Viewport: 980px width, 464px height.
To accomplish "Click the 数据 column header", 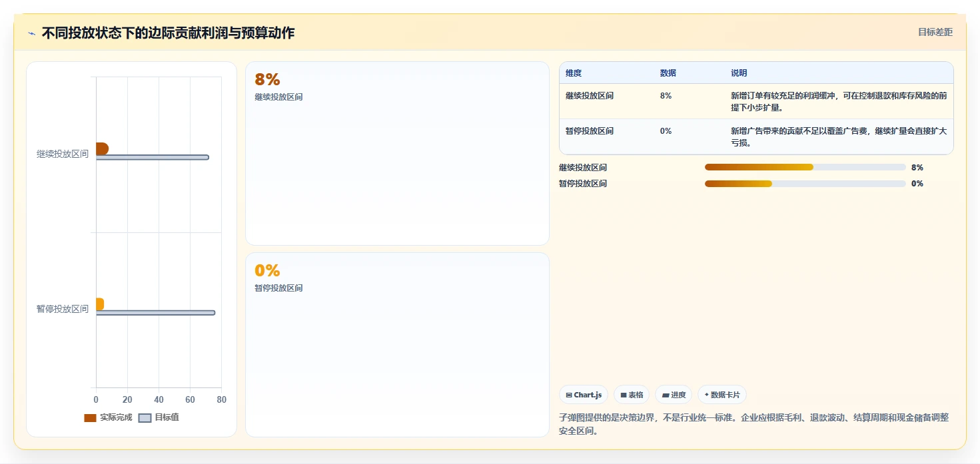I will [668, 73].
